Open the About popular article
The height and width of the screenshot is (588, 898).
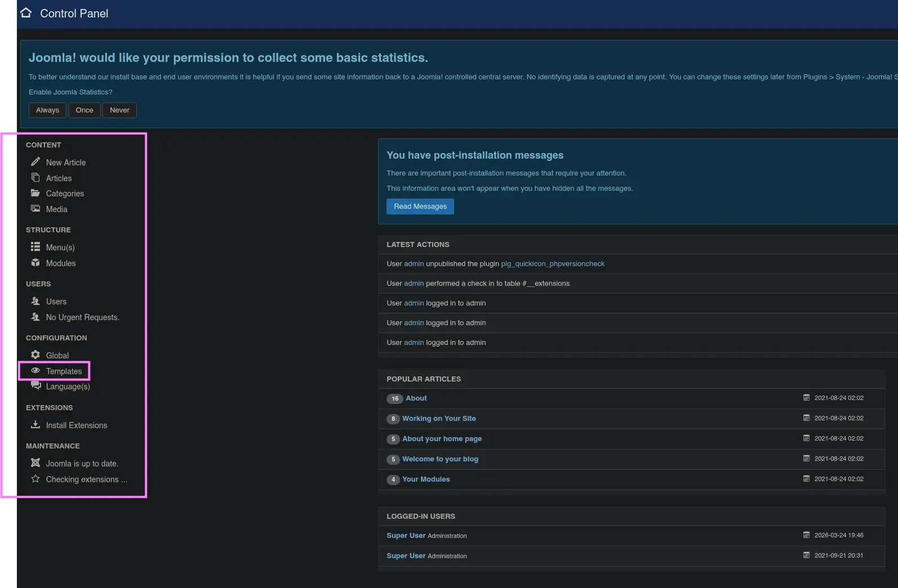pos(416,398)
